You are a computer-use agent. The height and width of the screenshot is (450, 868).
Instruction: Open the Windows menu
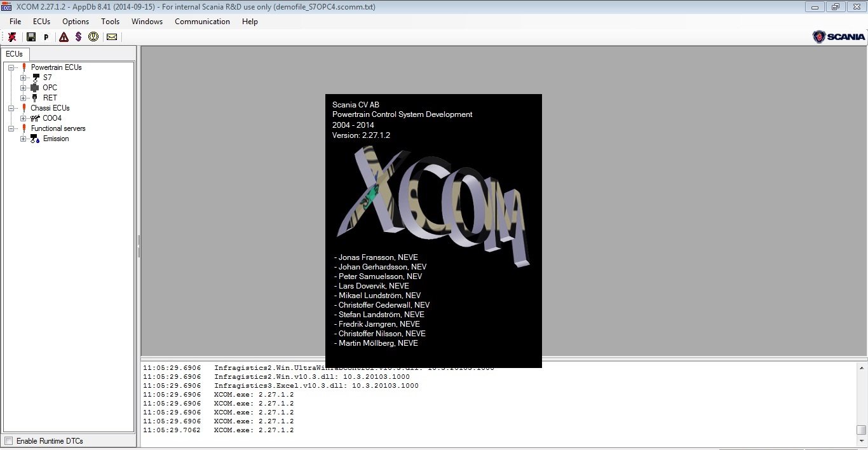click(147, 22)
